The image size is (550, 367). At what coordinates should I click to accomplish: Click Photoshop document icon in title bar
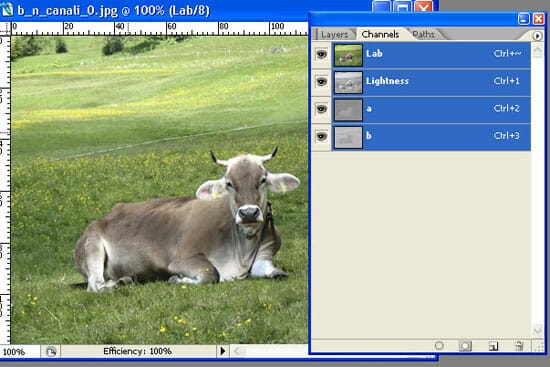(7, 9)
